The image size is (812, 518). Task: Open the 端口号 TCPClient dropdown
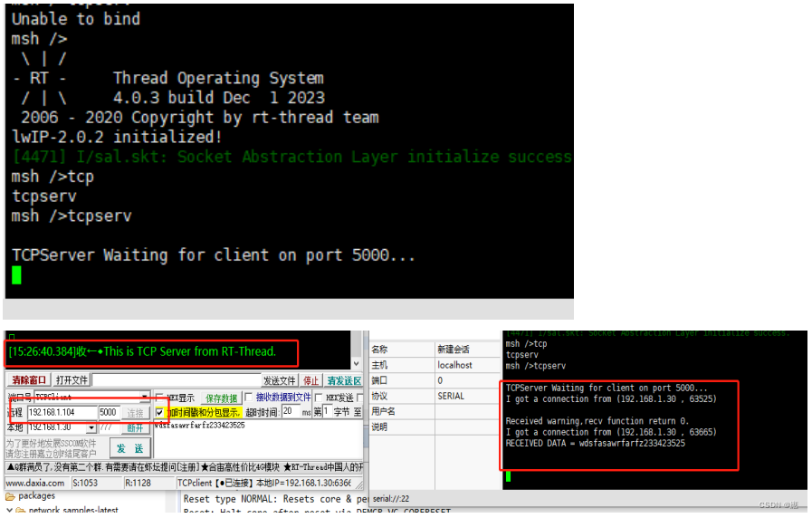click(144, 398)
